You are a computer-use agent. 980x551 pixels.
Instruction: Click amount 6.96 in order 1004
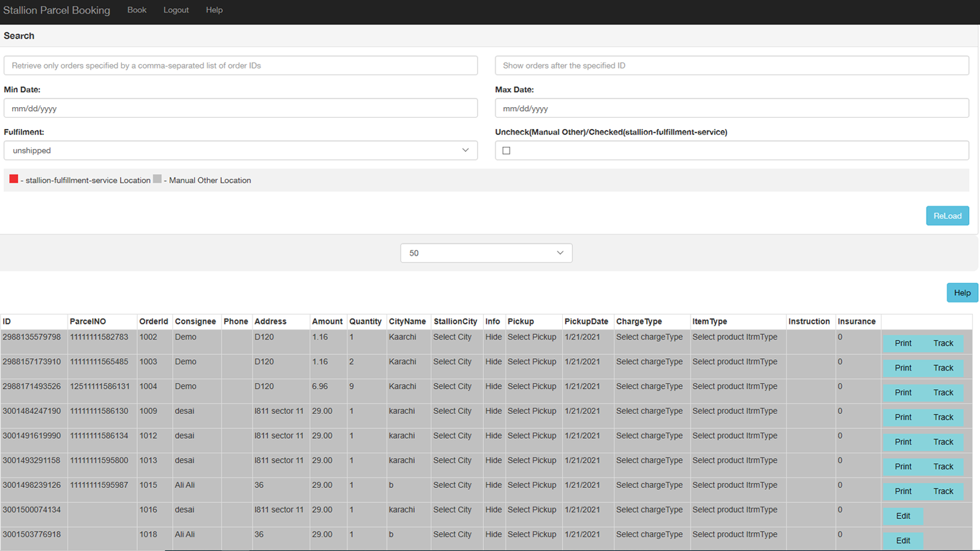coord(320,386)
